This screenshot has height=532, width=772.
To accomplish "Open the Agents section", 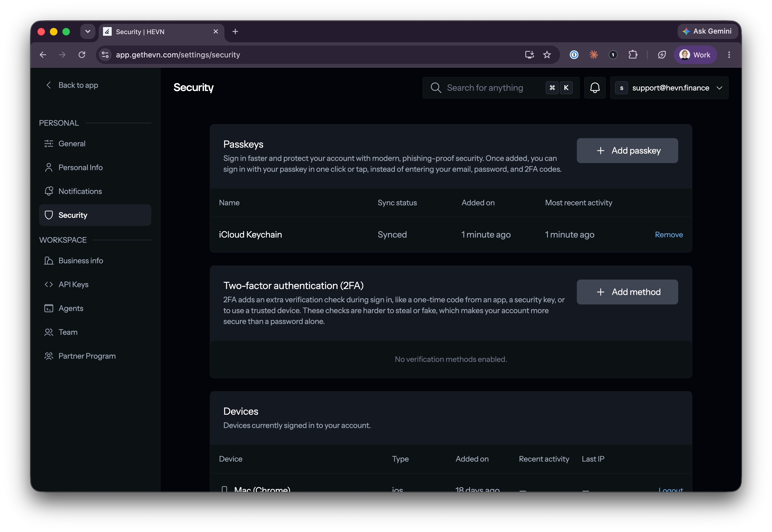I will tap(95, 308).
